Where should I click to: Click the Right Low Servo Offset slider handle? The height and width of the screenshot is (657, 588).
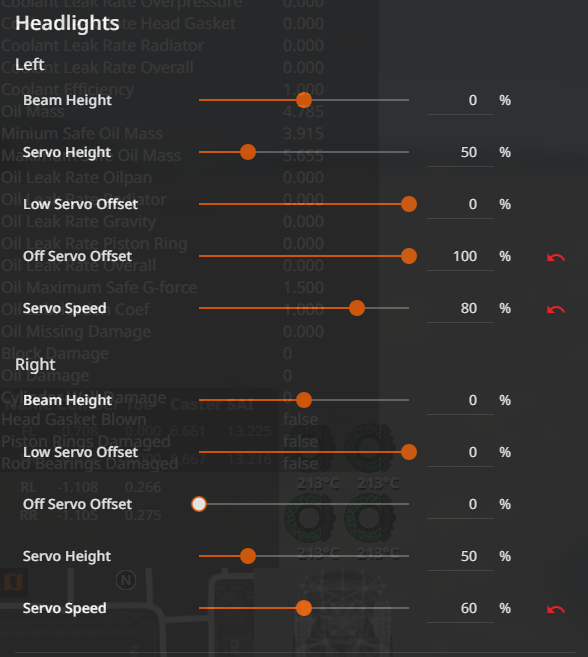point(409,452)
